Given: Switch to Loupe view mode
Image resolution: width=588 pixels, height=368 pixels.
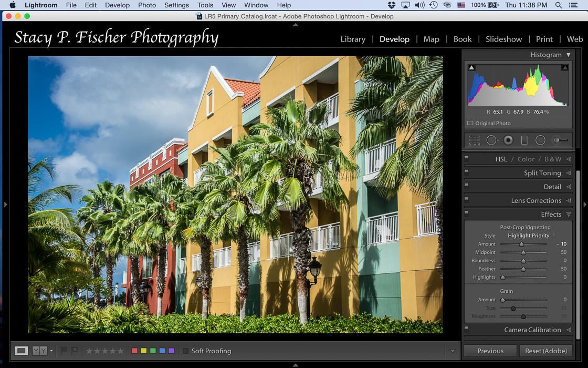Looking at the screenshot, I should pyautogui.click(x=21, y=351).
